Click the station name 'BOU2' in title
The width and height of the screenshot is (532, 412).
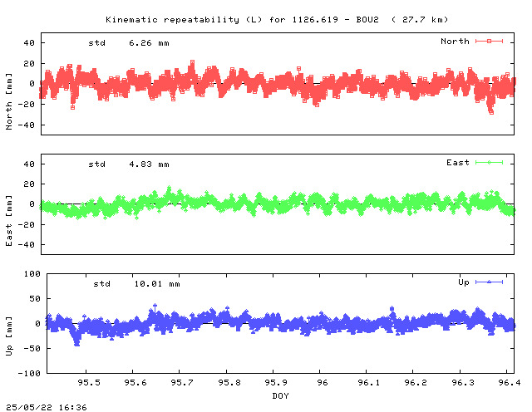(x=367, y=20)
